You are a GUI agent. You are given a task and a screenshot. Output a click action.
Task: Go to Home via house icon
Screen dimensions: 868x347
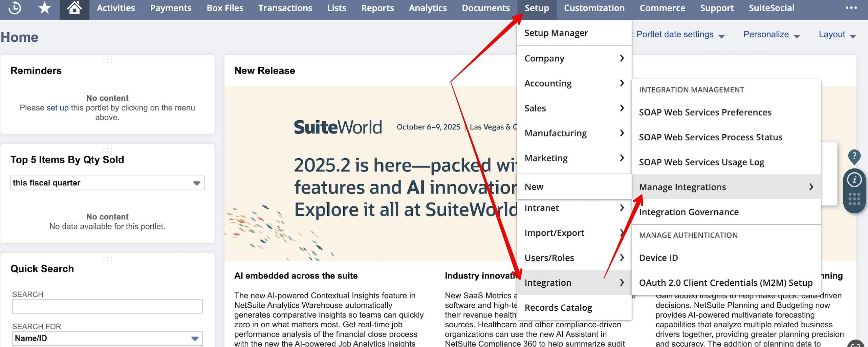[x=74, y=8]
